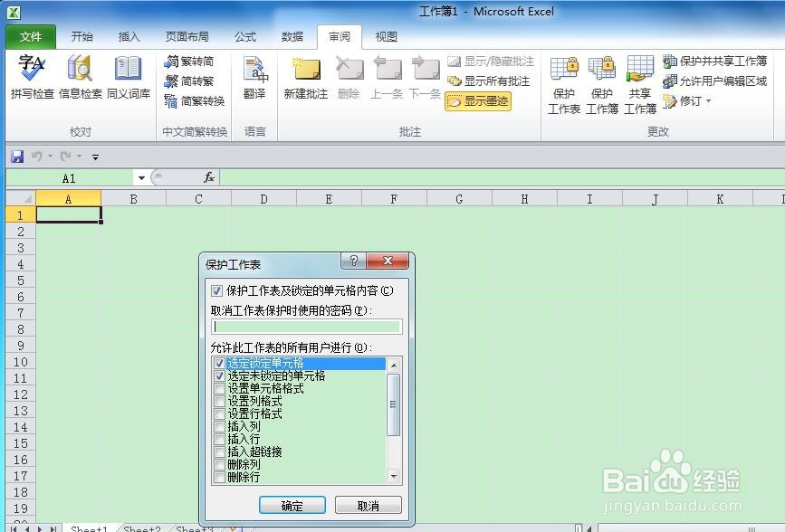Image resolution: width=785 pixels, height=532 pixels.
Task: Open the 文件 tab
Action: (31, 36)
